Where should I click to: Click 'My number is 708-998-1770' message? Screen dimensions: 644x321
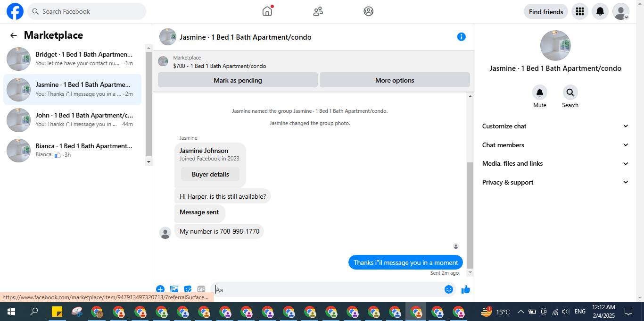pos(219,231)
